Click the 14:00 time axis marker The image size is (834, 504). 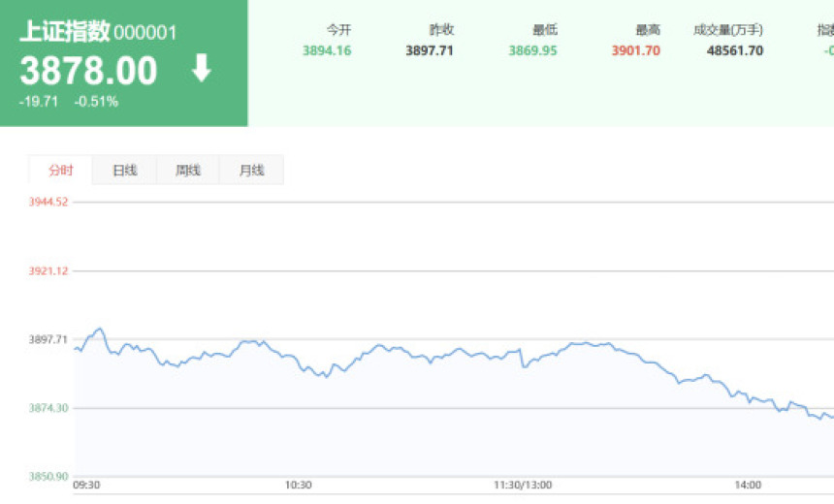[x=748, y=486]
